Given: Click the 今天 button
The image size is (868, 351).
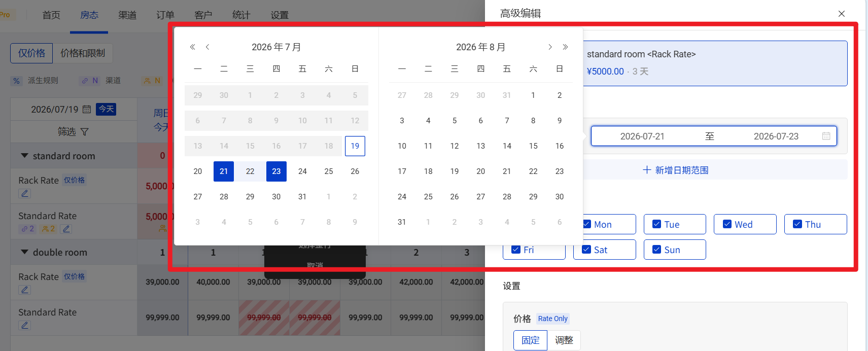Looking at the screenshot, I should (x=107, y=109).
